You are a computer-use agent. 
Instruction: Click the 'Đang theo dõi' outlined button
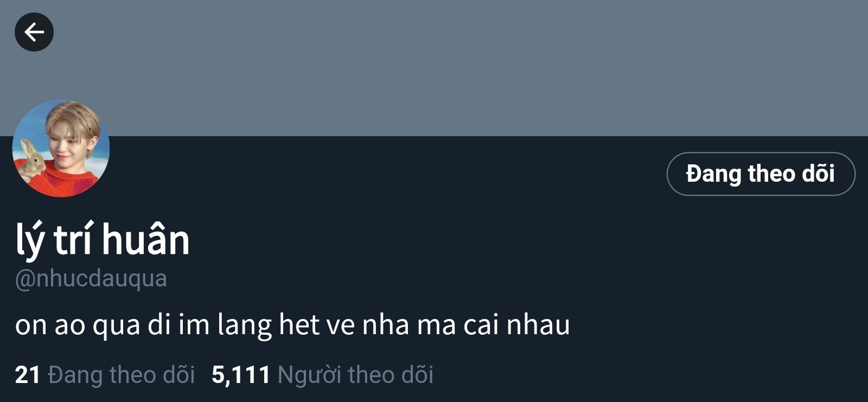(x=761, y=174)
